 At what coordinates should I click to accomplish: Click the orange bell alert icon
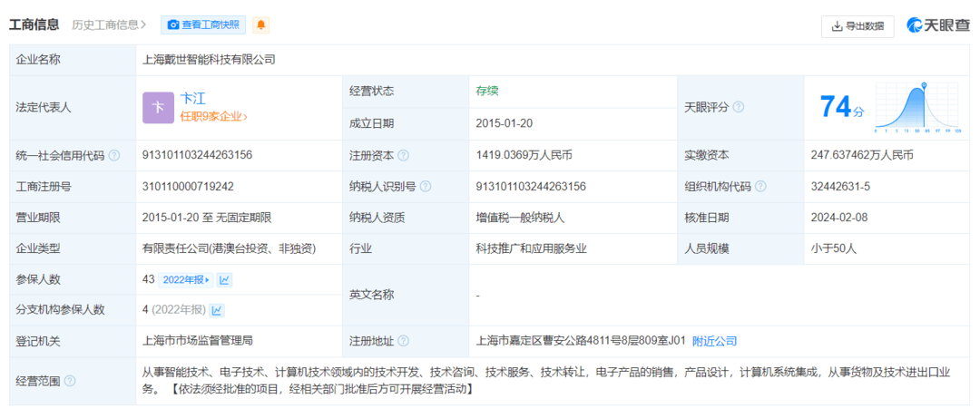point(261,25)
